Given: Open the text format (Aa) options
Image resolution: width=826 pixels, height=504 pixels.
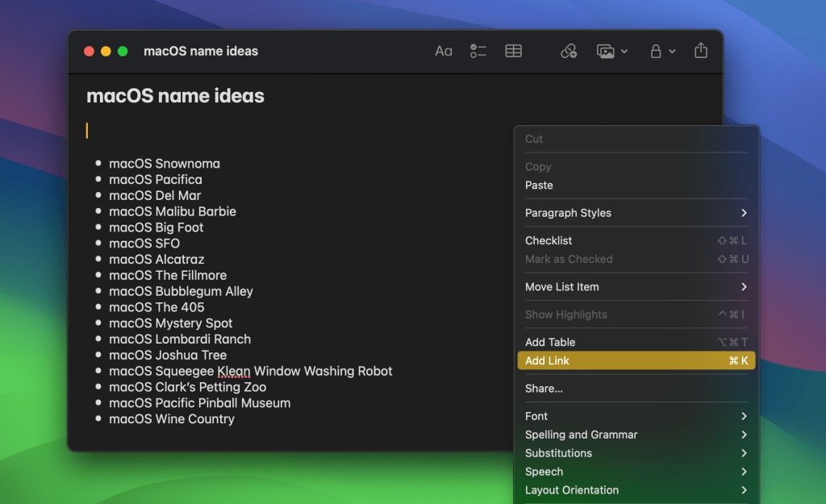Looking at the screenshot, I should (x=443, y=51).
